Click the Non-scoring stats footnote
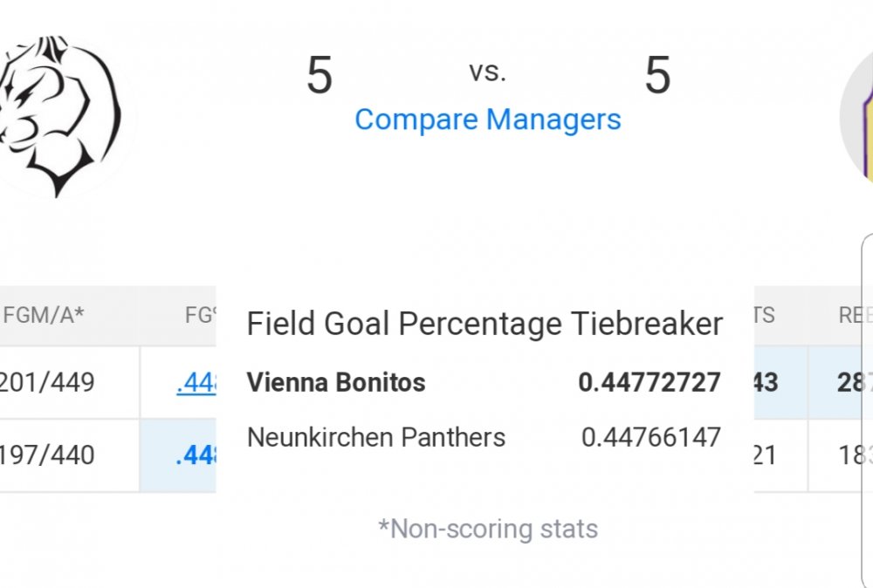 click(488, 529)
